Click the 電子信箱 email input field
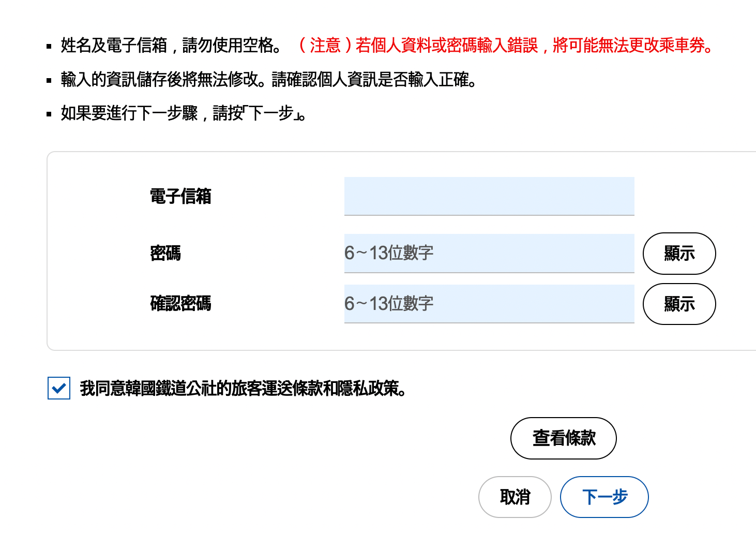This screenshot has width=756, height=533. coord(489,196)
